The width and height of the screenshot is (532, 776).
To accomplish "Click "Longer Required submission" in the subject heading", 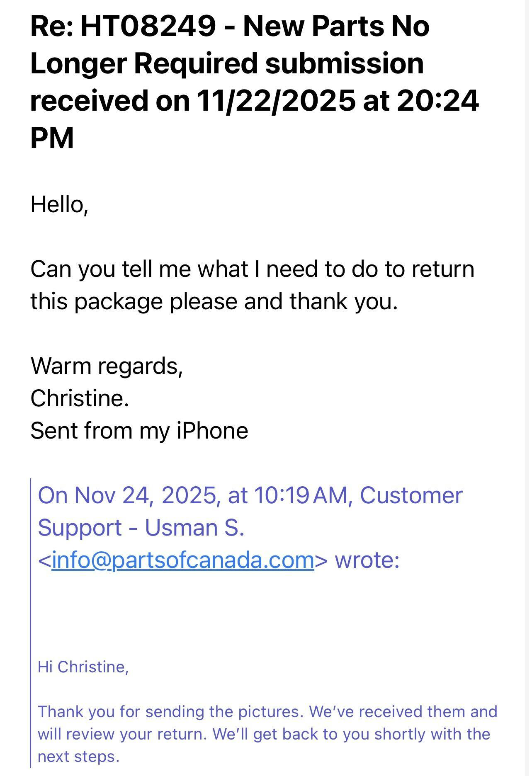I will click(x=227, y=63).
